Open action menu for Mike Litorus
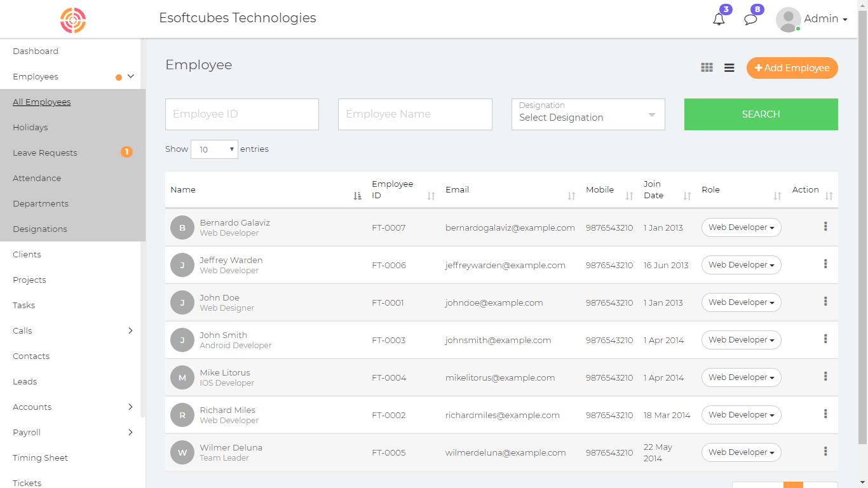The image size is (868, 488). 825,377
